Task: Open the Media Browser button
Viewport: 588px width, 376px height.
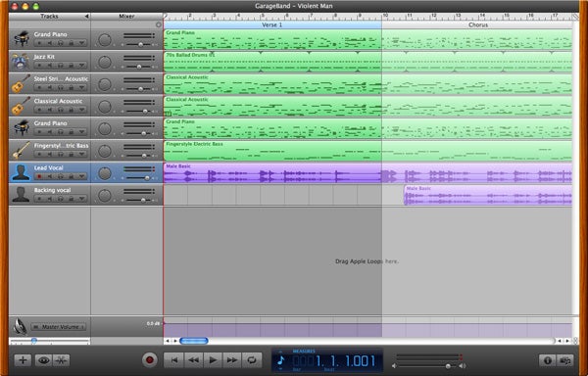Action: 564,360
